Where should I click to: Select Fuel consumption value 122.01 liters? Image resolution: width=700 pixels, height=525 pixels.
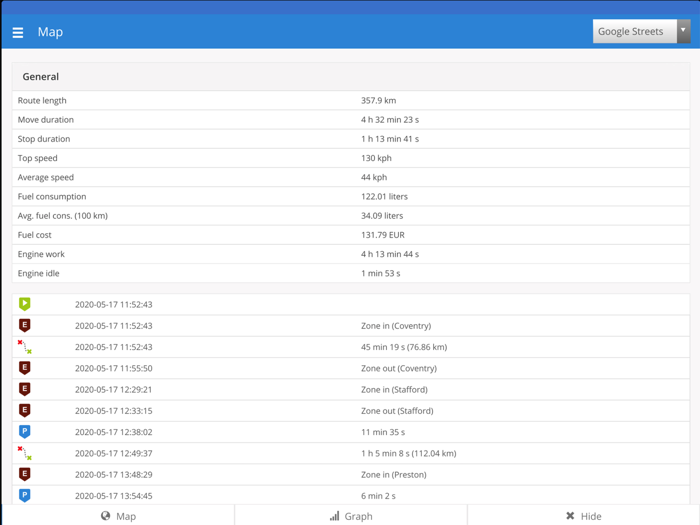[384, 196]
